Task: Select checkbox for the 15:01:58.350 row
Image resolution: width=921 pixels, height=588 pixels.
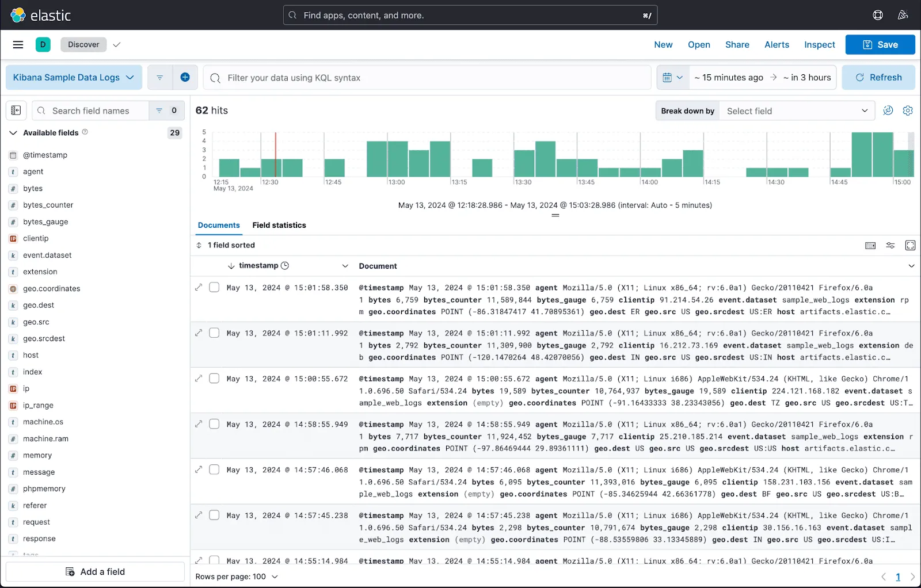Action: point(214,287)
